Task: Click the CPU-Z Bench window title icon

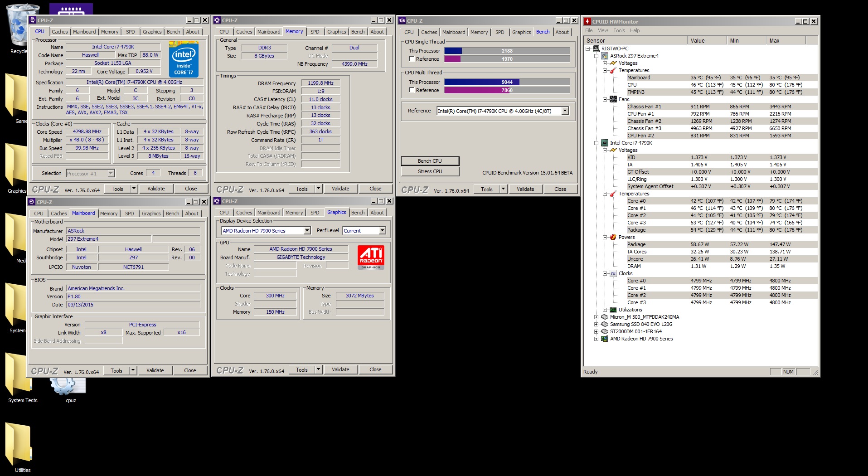Action: click(402, 20)
